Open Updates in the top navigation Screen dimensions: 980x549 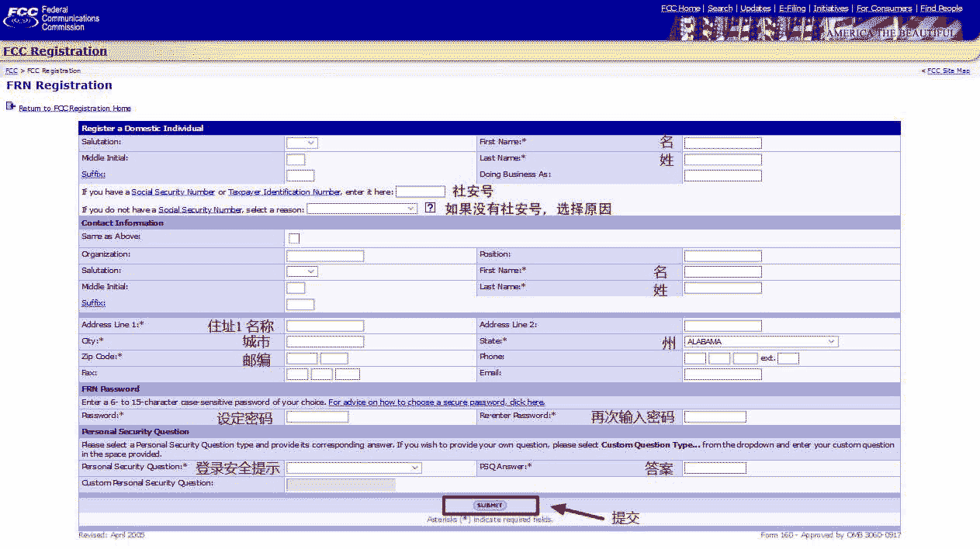[x=756, y=9]
